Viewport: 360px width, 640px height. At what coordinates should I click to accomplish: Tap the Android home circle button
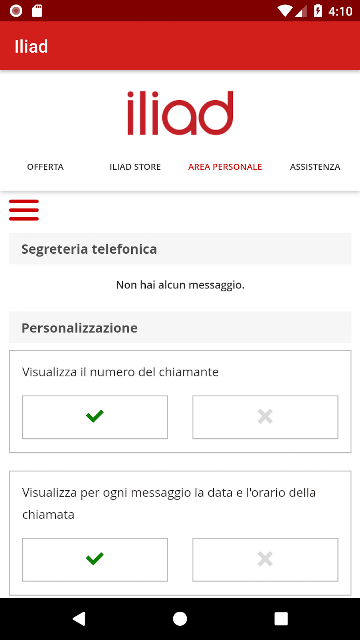(x=180, y=619)
